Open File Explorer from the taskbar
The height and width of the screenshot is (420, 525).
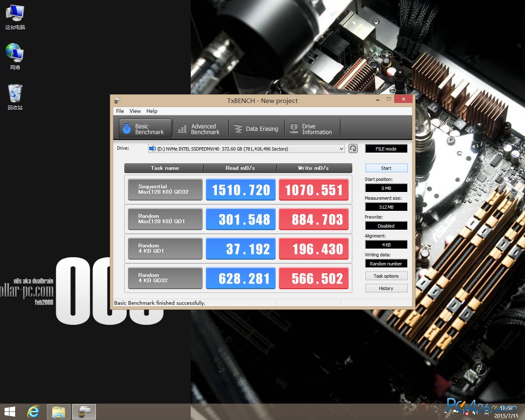59,412
